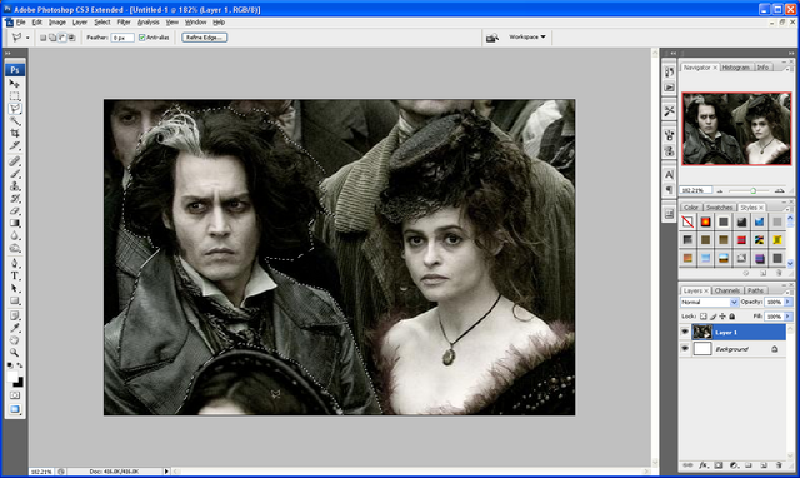The height and width of the screenshot is (478, 800).
Task: Select the Blur tool
Action: tap(15, 236)
